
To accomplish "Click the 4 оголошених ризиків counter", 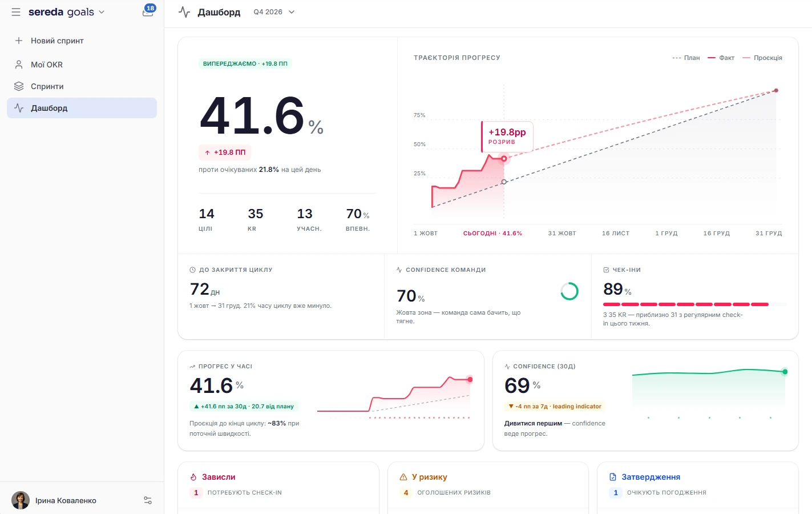I will 445,492.
